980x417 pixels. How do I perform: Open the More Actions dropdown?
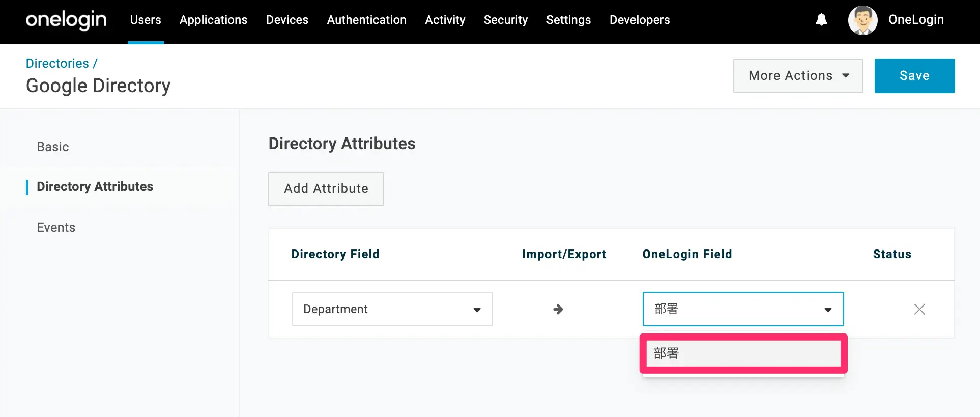click(798, 76)
